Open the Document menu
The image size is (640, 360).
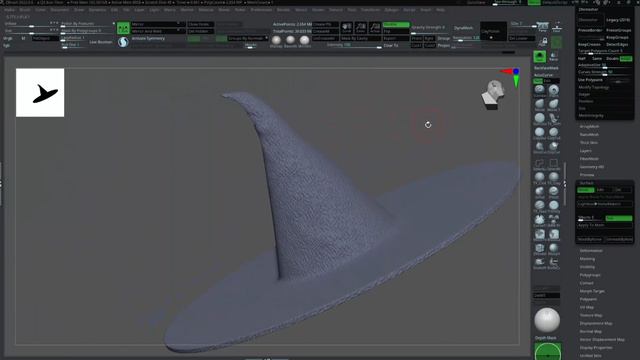click(x=60, y=10)
